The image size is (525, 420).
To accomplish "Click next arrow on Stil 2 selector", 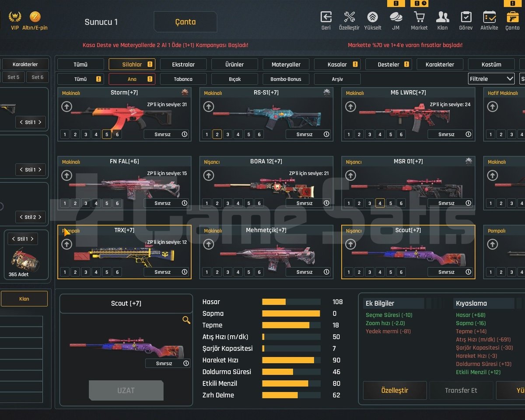I will [x=39, y=217].
